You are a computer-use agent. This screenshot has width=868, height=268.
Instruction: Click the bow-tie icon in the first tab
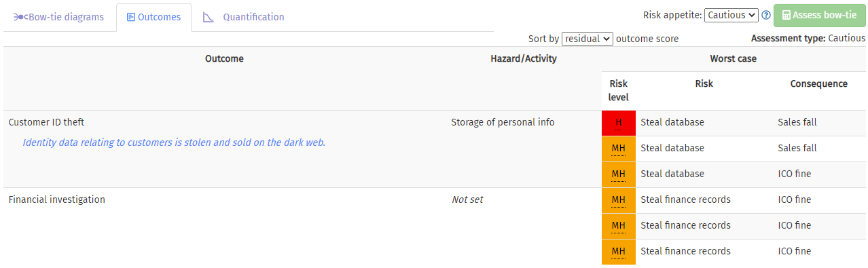pyautogui.click(x=20, y=17)
